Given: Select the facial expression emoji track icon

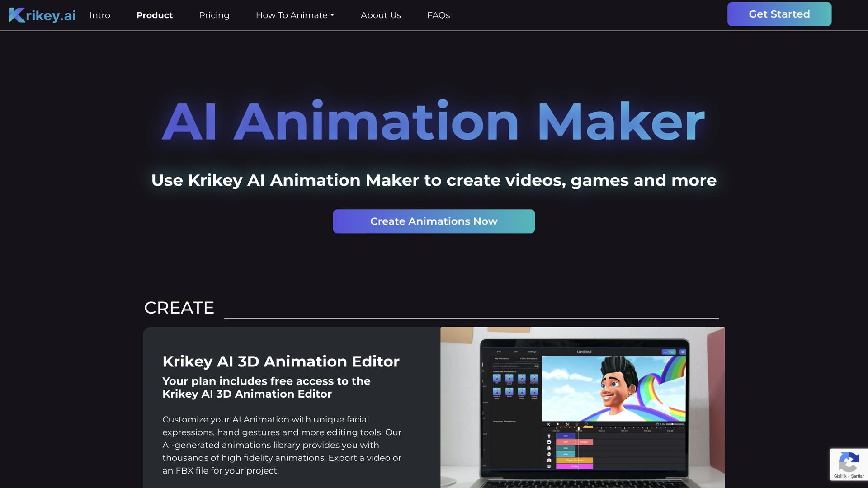Looking at the screenshot, I should (549, 442).
